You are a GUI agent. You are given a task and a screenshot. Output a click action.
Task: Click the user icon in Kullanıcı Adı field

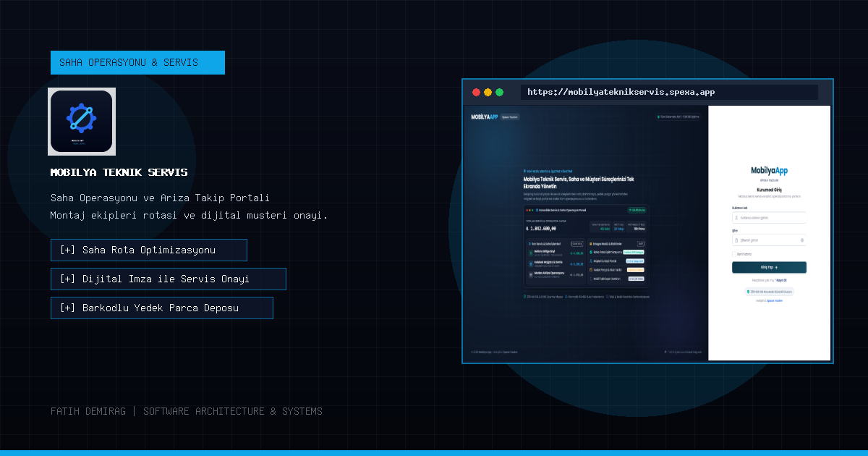tap(736, 218)
